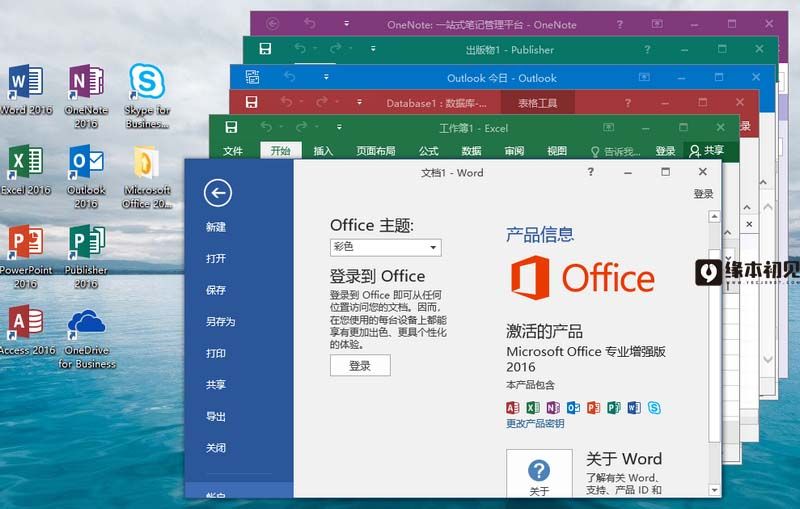Image resolution: width=800 pixels, height=509 pixels.
Task: Click the 表格工具 tab in Access window
Action: pyautogui.click(x=538, y=103)
